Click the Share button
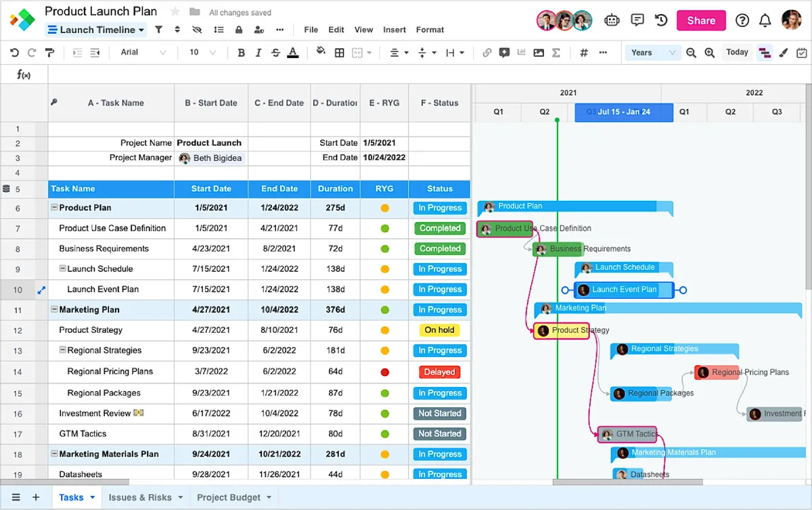812x510 pixels. point(700,20)
